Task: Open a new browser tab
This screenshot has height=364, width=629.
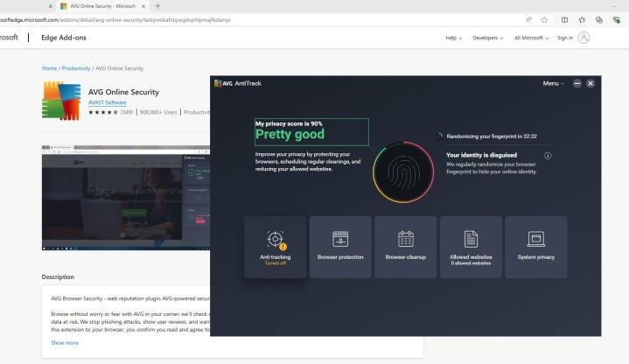Action: click(157, 6)
